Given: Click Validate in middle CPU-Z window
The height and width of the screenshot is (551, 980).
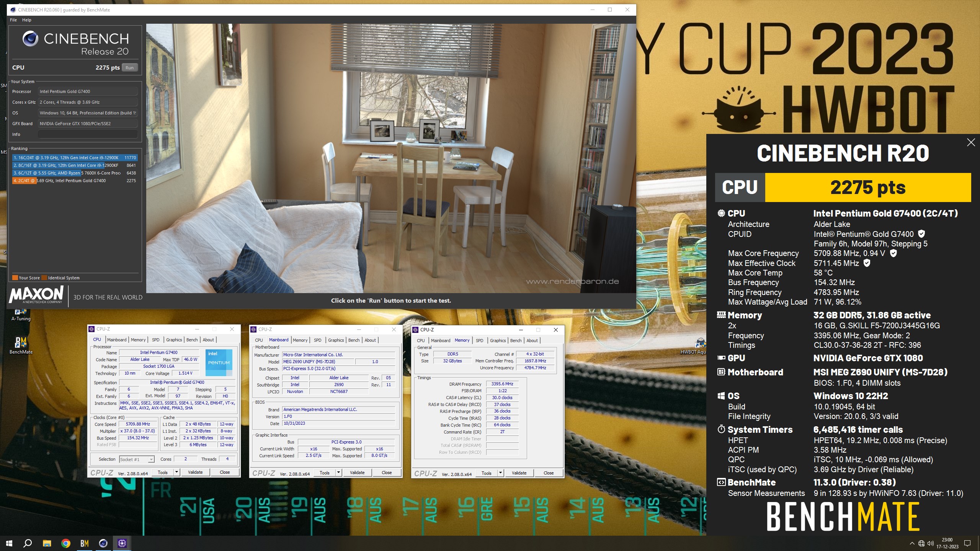Looking at the screenshot, I should (357, 473).
